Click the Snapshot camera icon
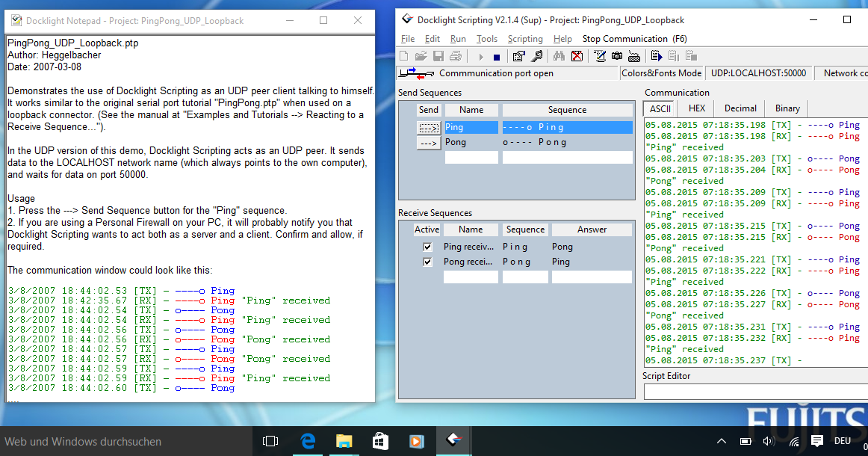Screen dimensions: 868x456 click(617, 56)
